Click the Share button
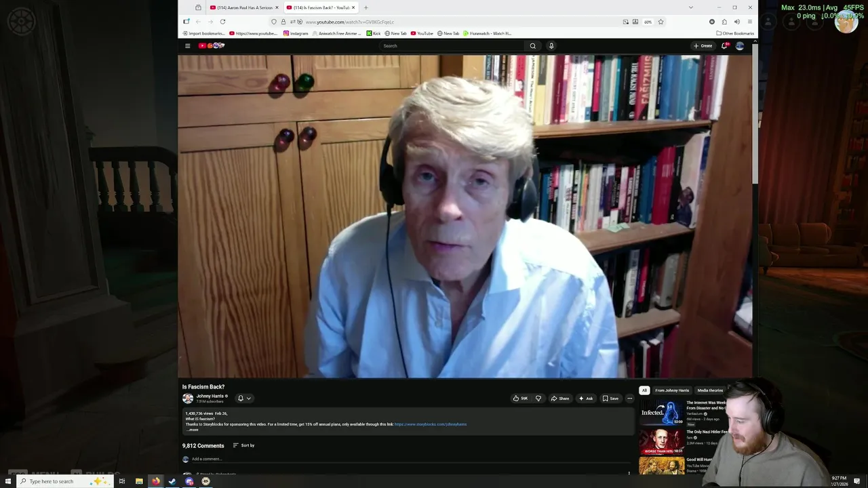 click(560, 399)
